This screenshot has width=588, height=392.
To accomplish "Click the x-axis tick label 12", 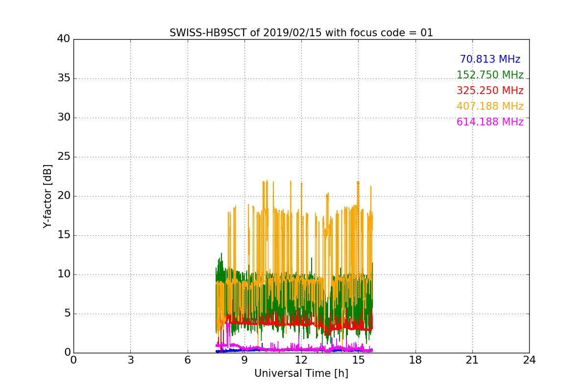I will pyautogui.click(x=301, y=360).
